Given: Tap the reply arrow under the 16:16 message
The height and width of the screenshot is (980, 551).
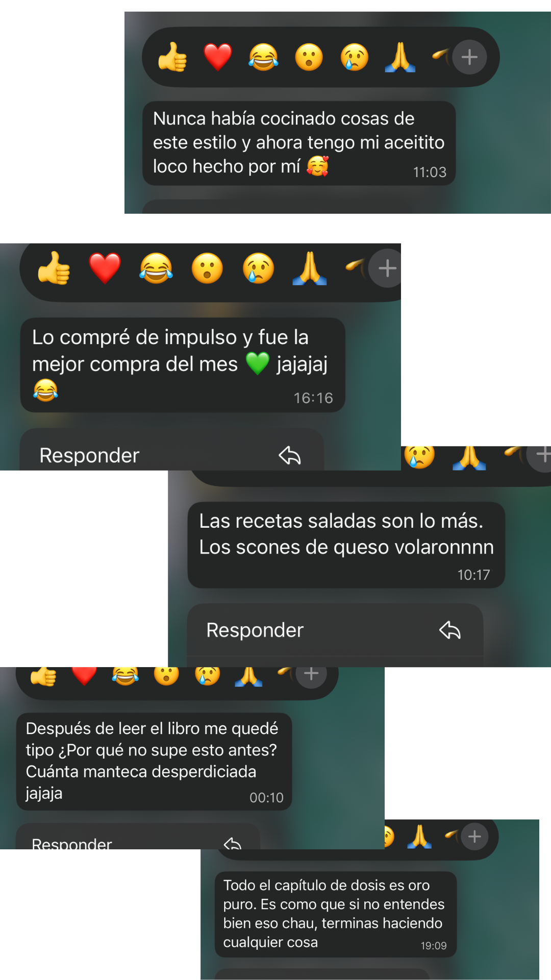Looking at the screenshot, I should [289, 455].
